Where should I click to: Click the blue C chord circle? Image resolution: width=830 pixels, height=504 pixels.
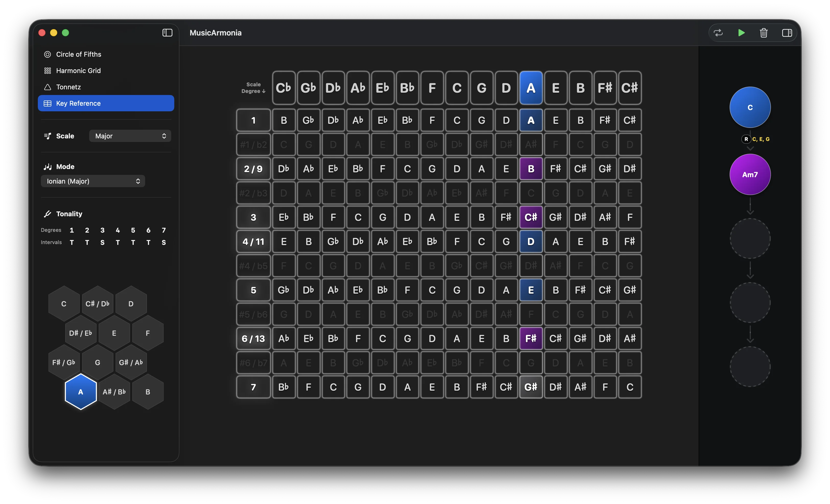pyautogui.click(x=750, y=107)
